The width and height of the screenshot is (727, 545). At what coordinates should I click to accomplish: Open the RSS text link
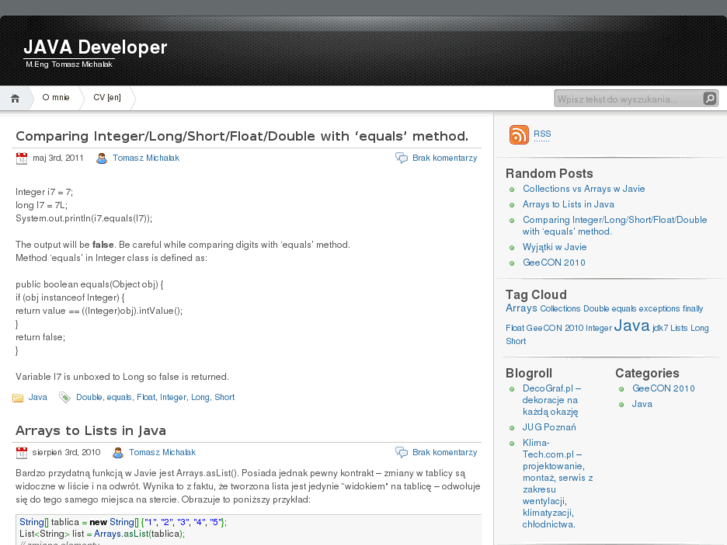tap(542, 134)
